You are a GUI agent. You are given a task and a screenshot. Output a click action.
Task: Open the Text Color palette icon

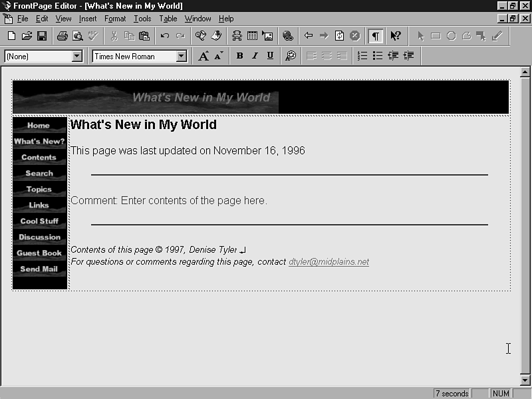pos(291,57)
